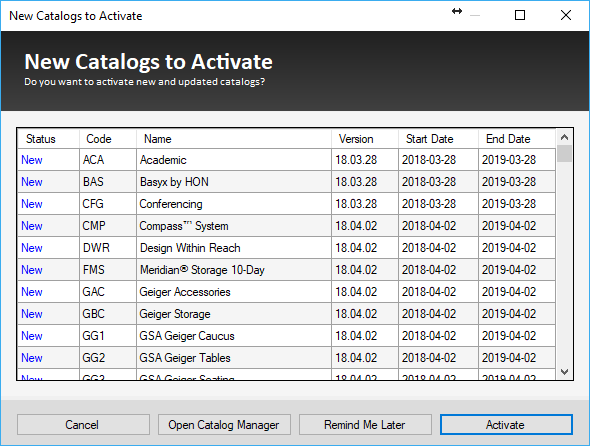This screenshot has height=446, width=590.
Task: Click the Remind Me Later button
Action: point(365,425)
